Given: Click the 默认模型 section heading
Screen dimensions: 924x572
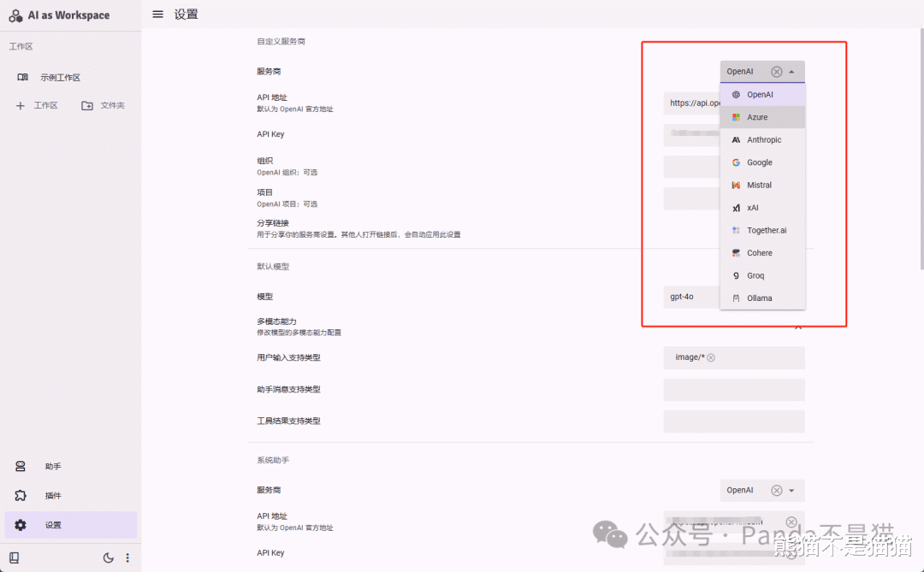Looking at the screenshot, I should coord(273,266).
